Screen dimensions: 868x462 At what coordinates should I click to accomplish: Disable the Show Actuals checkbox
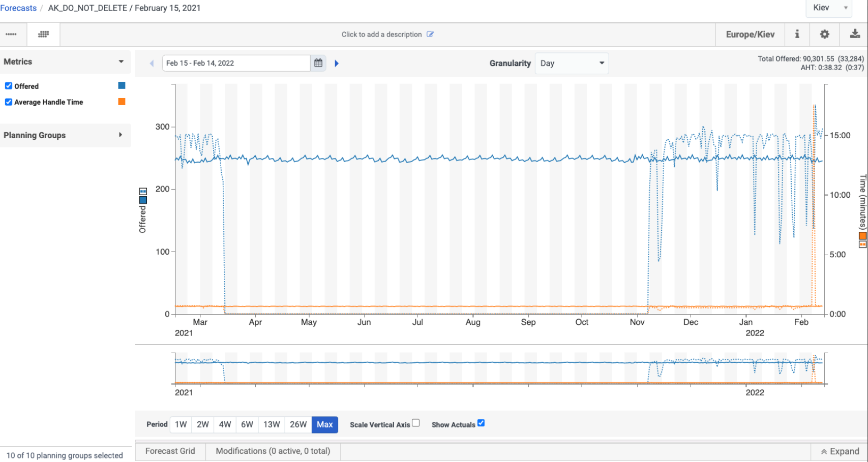tap(481, 423)
